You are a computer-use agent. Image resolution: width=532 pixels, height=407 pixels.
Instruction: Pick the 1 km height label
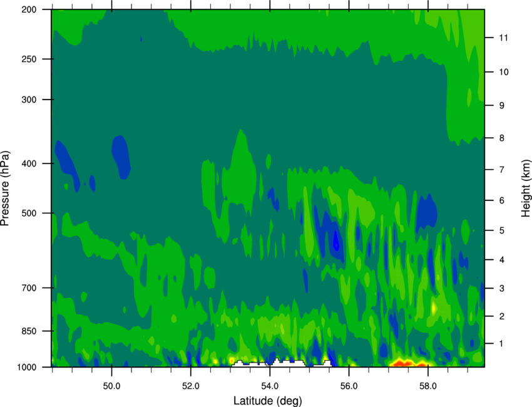click(501, 344)
